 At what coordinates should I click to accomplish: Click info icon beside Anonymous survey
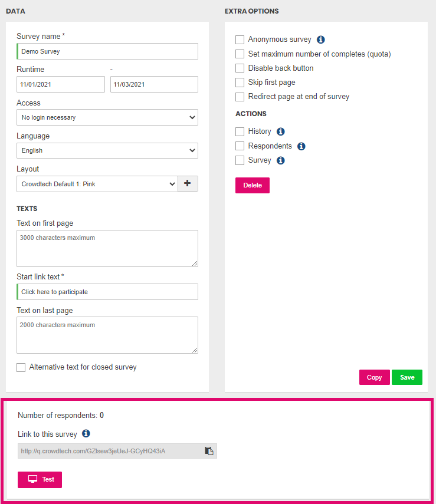point(320,39)
